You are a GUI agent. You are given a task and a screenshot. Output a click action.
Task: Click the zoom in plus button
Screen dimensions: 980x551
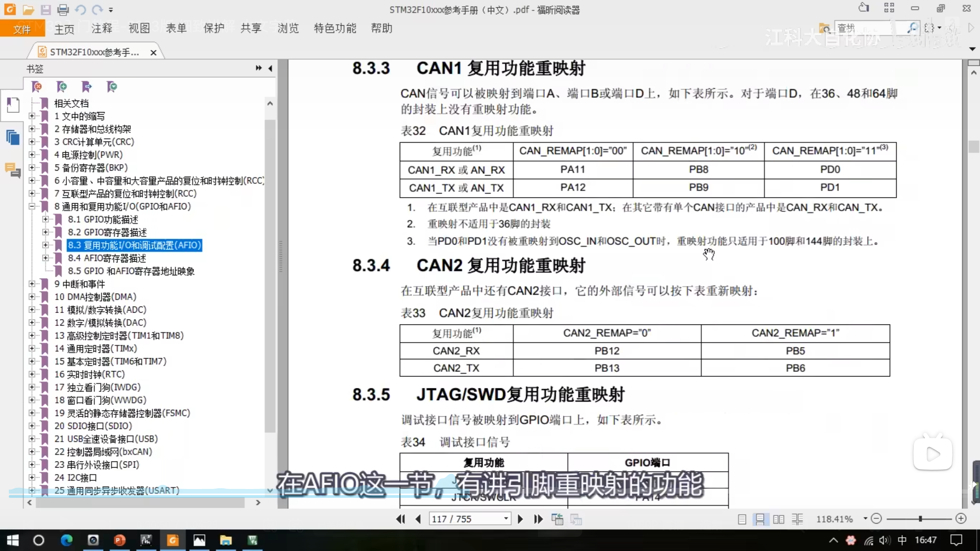tap(961, 518)
